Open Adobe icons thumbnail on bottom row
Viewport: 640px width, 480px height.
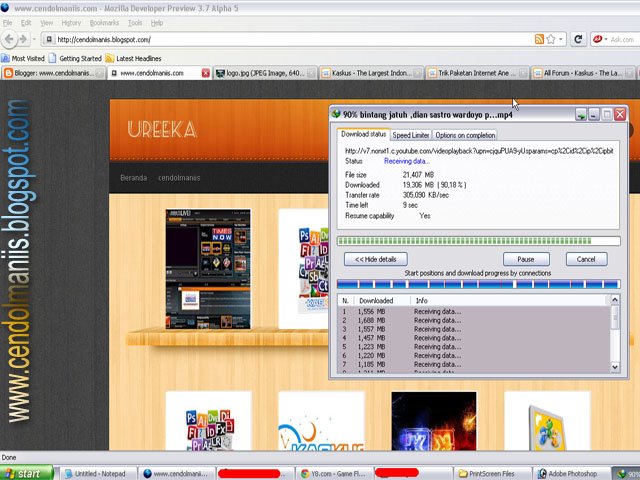(x=208, y=421)
